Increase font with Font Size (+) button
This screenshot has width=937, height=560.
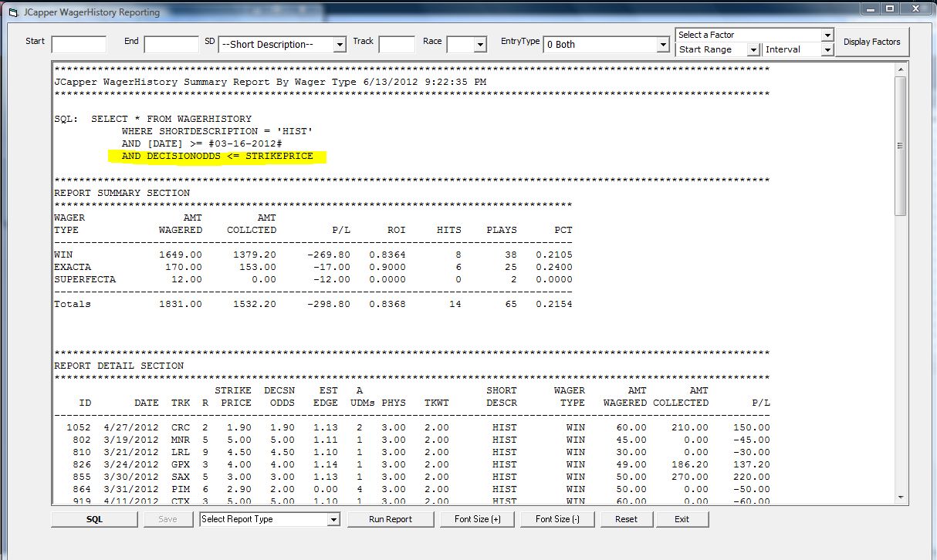pos(478,519)
